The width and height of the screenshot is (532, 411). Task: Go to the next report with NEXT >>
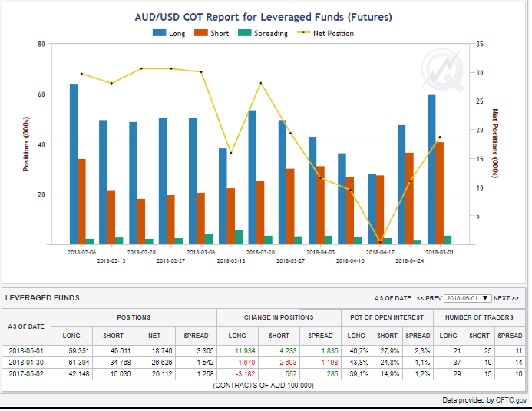point(506,298)
